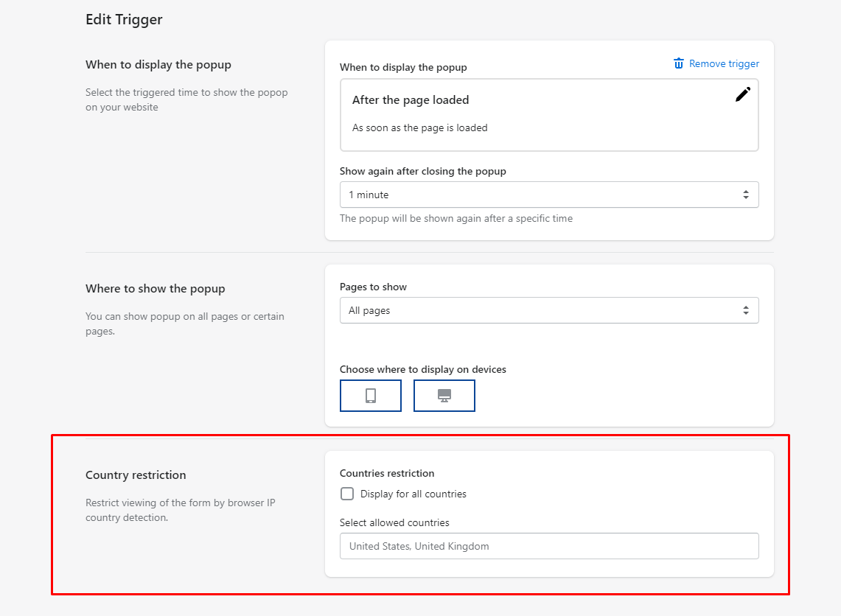The image size is (841, 616).
Task: Click the arrows on the Pages to show select
Action: 745,310
